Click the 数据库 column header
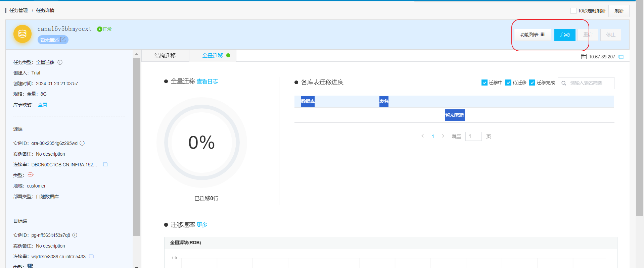Image resolution: width=644 pixels, height=268 pixels. click(x=308, y=102)
